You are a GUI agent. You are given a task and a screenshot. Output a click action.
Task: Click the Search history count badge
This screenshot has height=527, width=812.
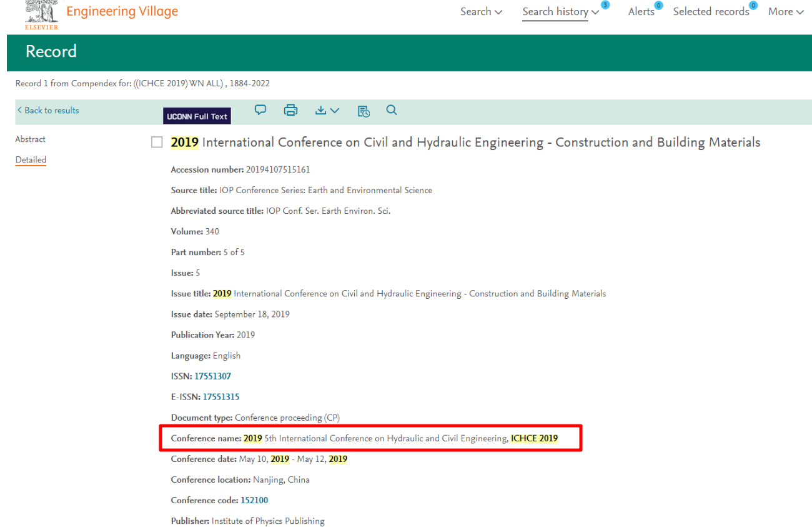coord(605,5)
